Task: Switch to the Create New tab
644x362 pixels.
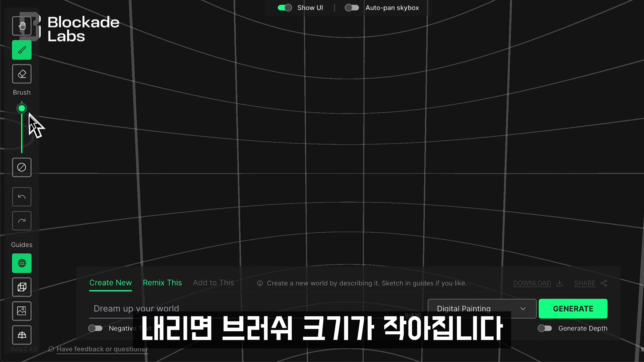Action: click(110, 283)
